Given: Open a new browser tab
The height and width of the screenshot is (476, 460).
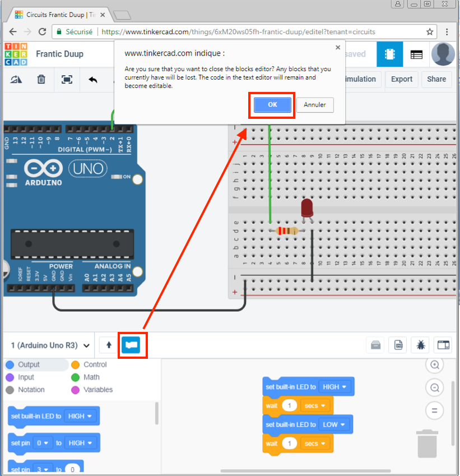Looking at the screenshot, I should (122, 15).
